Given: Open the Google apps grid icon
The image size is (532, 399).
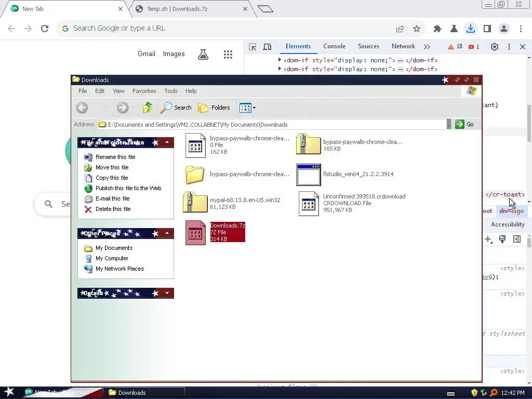Looking at the screenshot, I should point(228,54).
